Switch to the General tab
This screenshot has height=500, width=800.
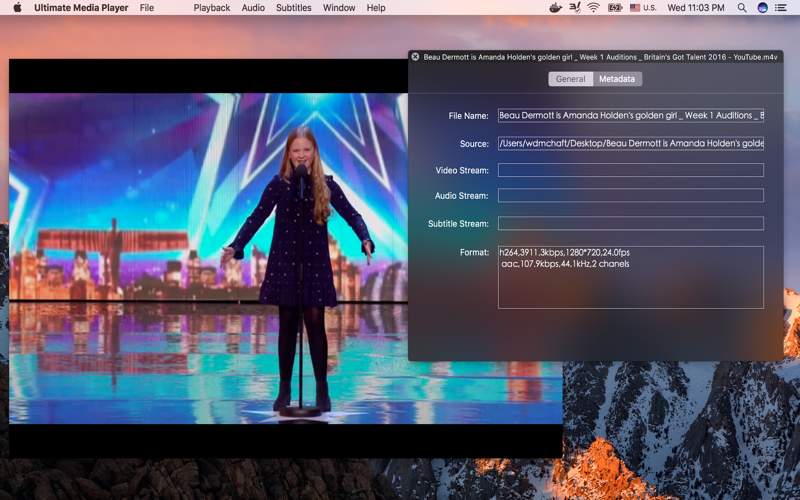[x=570, y=79]
